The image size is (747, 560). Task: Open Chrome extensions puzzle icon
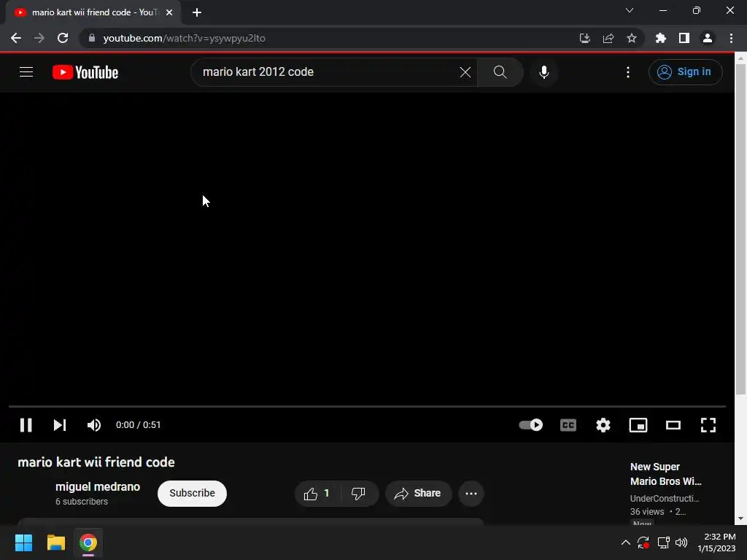pyautogui.click(x=660, y=38)
